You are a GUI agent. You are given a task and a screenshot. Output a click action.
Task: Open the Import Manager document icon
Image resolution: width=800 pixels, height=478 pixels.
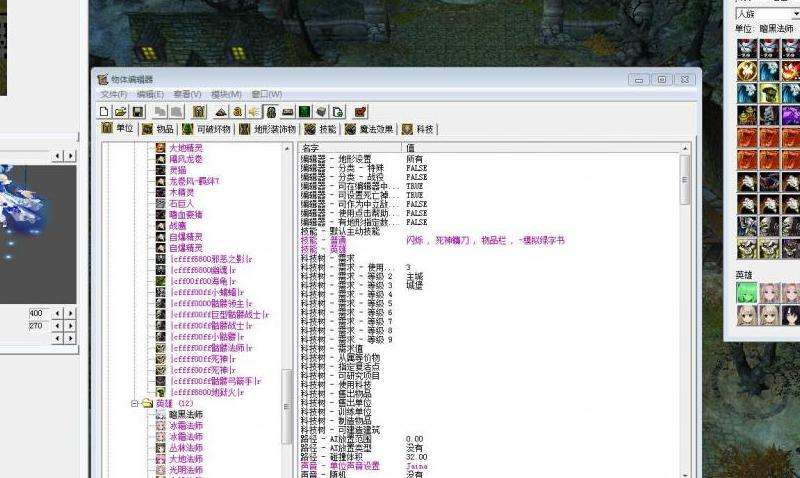[338, 112]
